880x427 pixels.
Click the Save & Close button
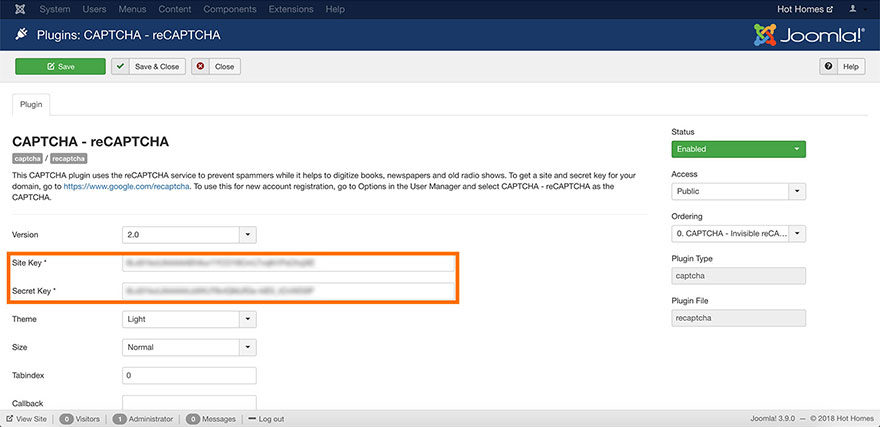tap(148, 66)
